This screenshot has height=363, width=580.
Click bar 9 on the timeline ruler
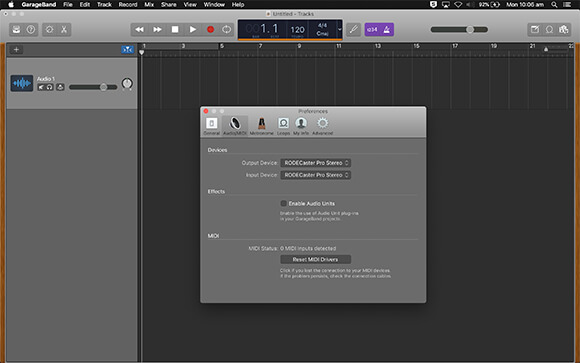point(299,46)
